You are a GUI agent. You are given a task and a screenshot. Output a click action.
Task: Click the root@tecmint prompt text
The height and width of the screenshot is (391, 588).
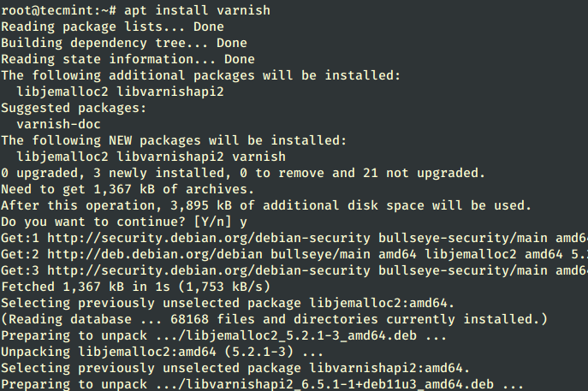click(x=50, y=11)
